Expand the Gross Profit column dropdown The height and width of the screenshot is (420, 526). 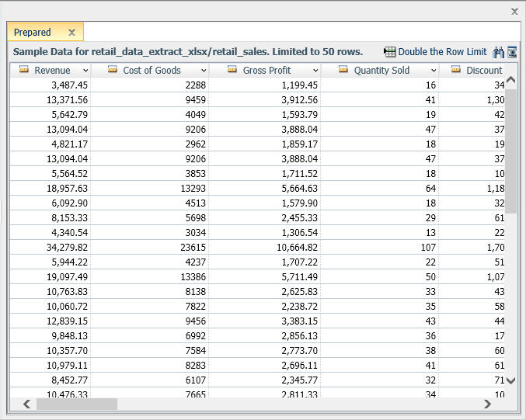coord(315,71)
